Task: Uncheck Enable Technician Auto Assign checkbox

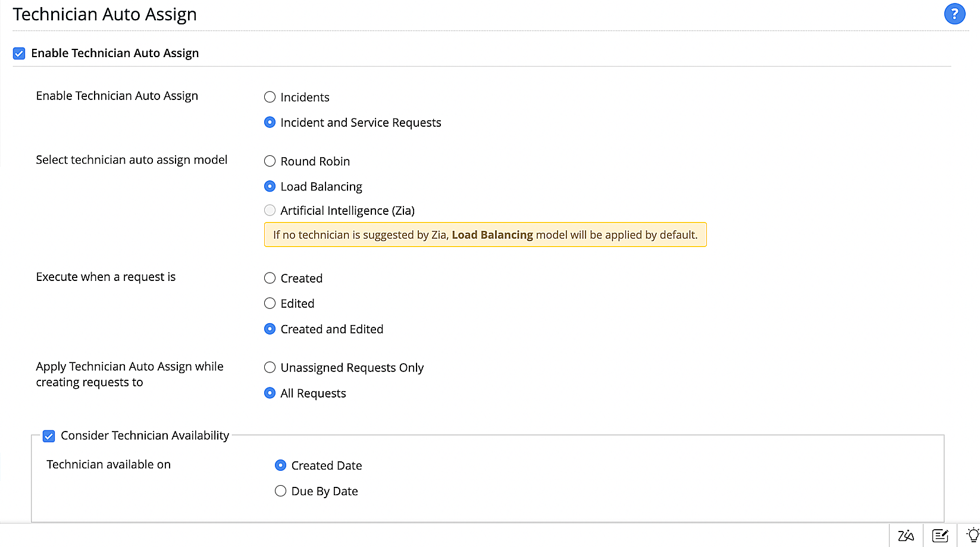Action: point(19,54)
